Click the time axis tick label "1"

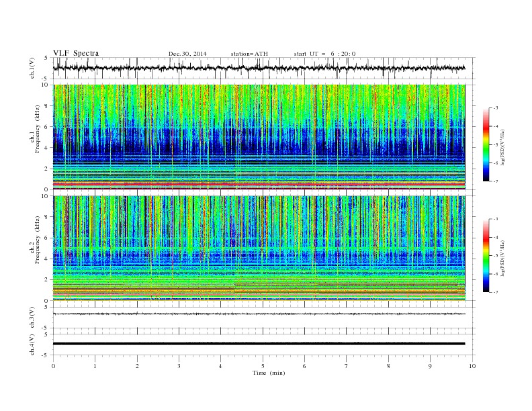tap(95, 366)
